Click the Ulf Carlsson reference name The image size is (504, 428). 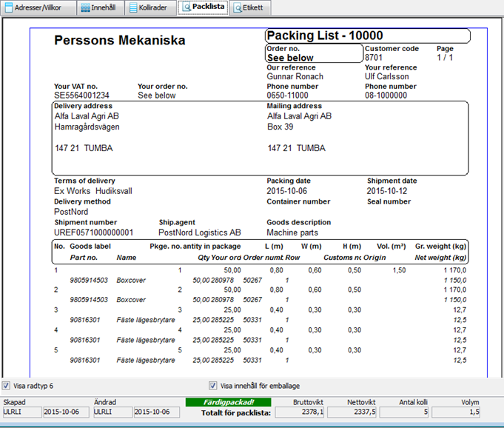coord(386,76)
